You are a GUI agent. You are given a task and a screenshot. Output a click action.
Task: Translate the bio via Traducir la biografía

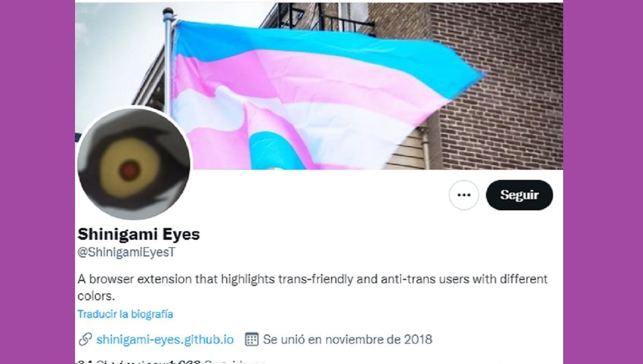125,314
